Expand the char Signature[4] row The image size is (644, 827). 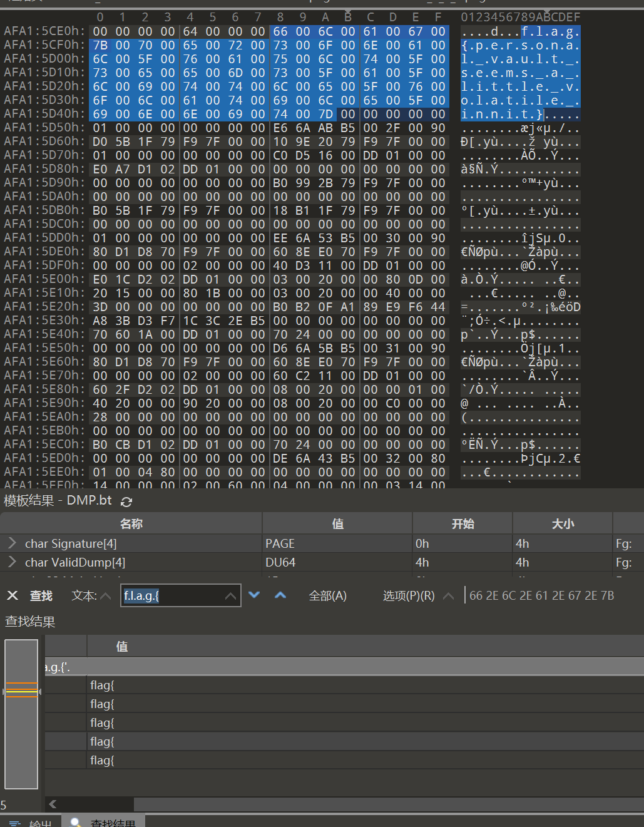[x=12, y=543]
